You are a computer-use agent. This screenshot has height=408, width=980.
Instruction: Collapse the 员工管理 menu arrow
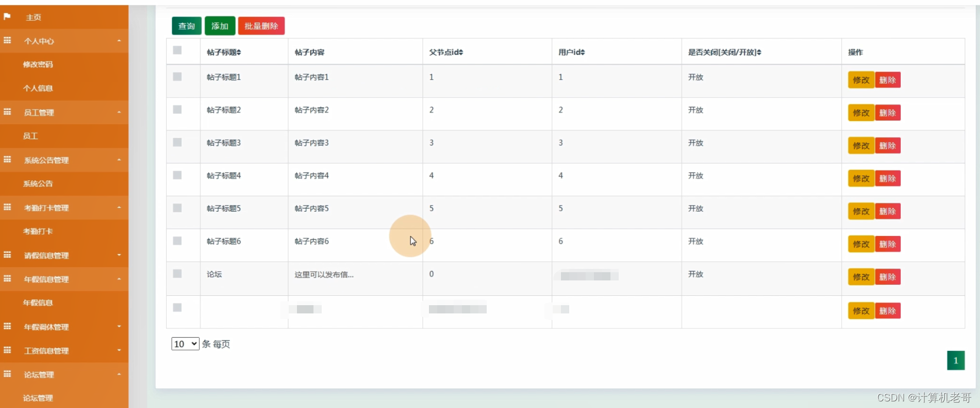[119, 112]
